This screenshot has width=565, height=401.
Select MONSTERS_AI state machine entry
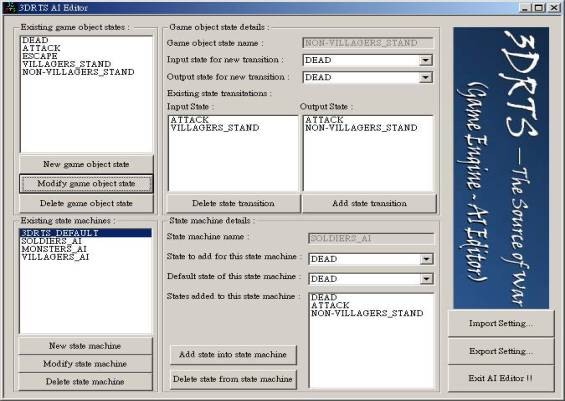click(54, 249)
